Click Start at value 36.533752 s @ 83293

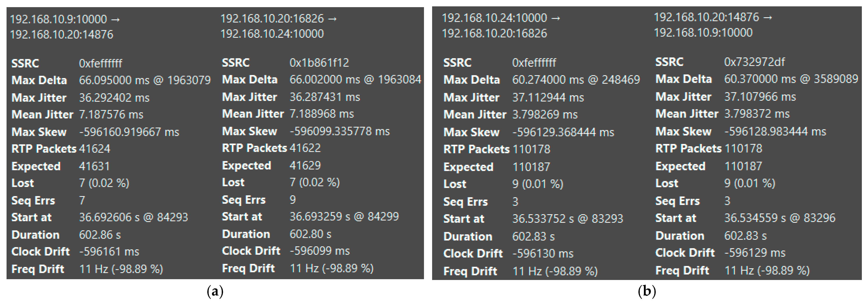pos(567,219)
